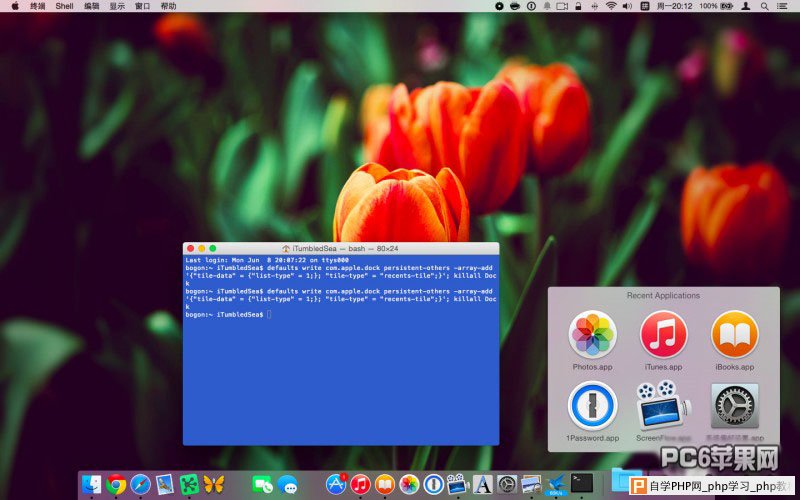This screenshot has width=800, height=500.
Task: Switch to Terminal from the Dock
Action: pyautogui.click(x=582, y=483)
